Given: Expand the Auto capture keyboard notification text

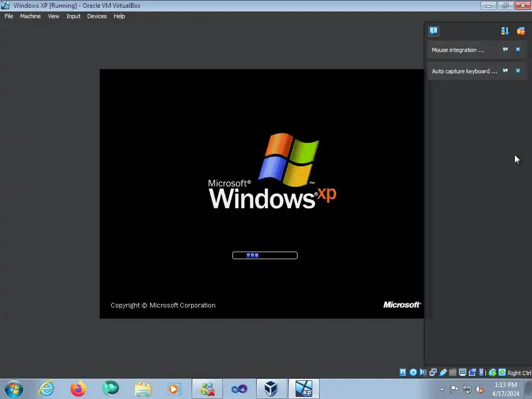Looking at the screenshot, I should (464, 71).
